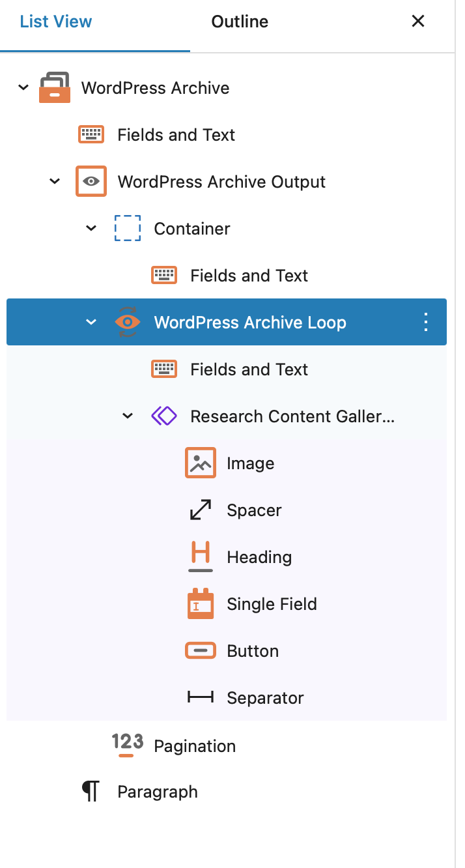Viewport: 465px width, 868px height.
Task: Select the Paragraph block row
Action: [227, 792]
